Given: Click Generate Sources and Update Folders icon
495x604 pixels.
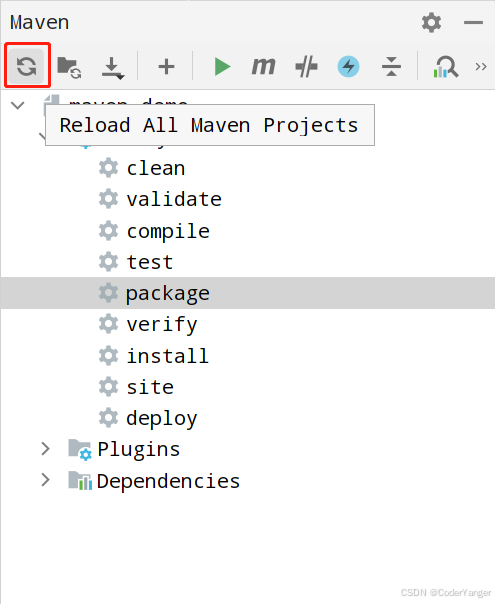Looking at the screenshot, I should (69, 67).
